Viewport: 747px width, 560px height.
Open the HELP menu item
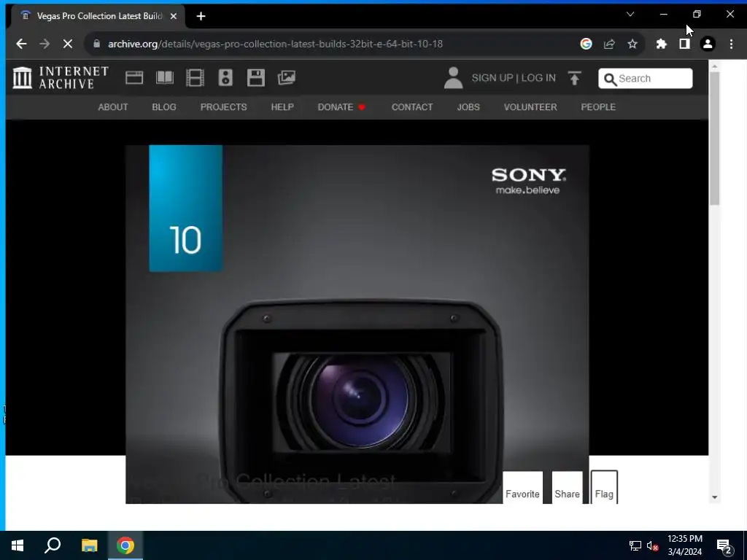[x=282, y=107]
